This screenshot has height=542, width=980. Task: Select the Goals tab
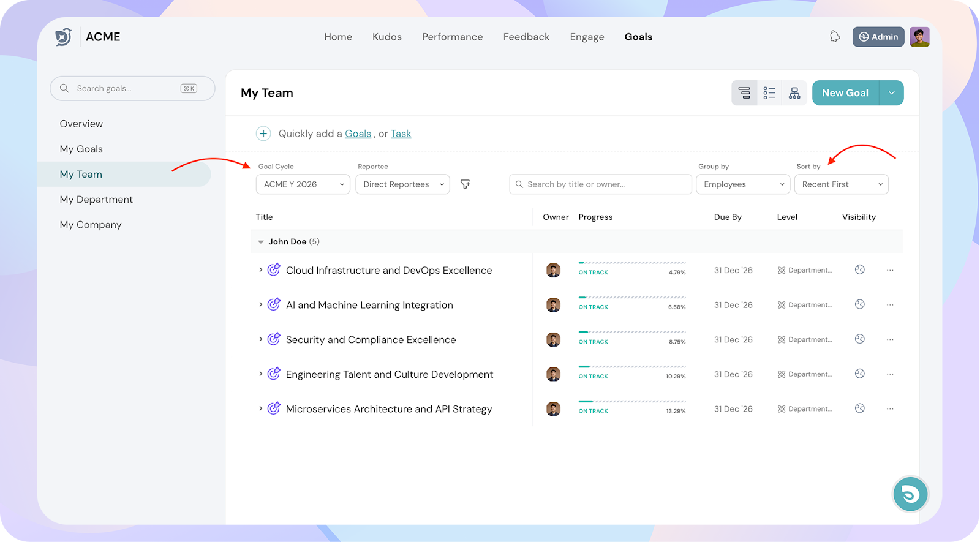click(x=638, y=37)
